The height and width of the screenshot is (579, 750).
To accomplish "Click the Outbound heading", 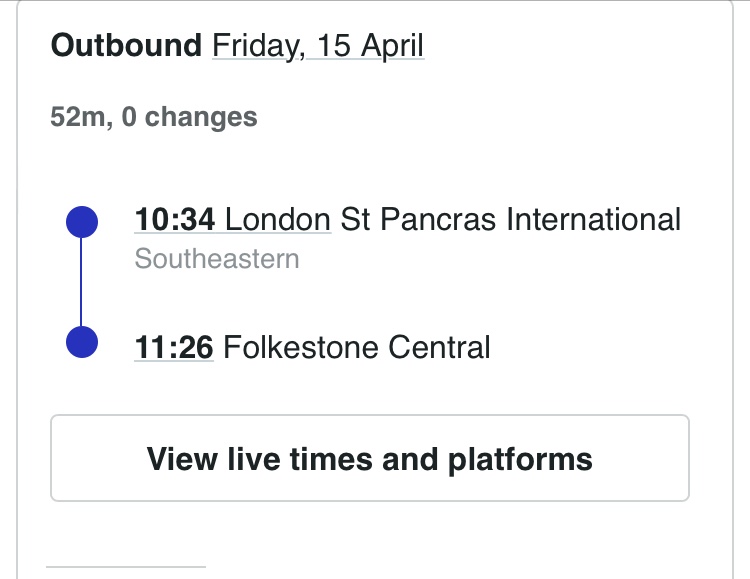I will pyautogui.click(x=127, y=46).
